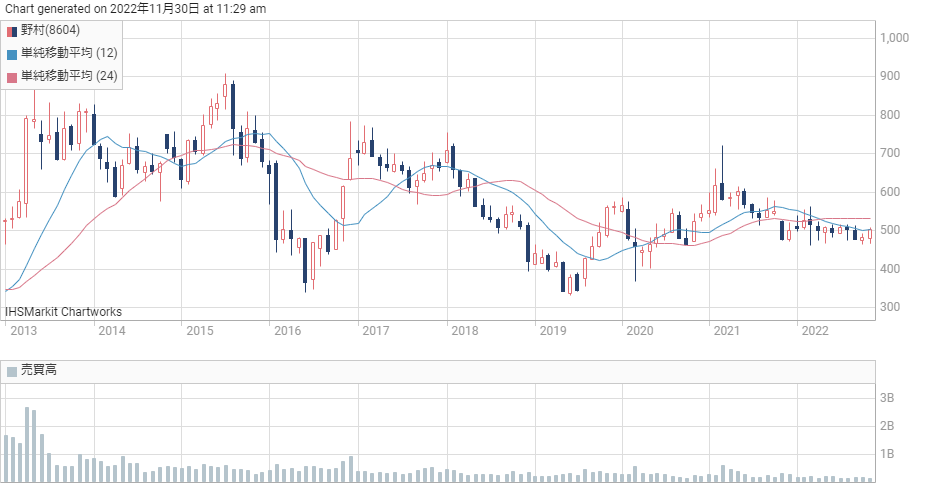Click the 300 price axis label

tap(890, 307)
